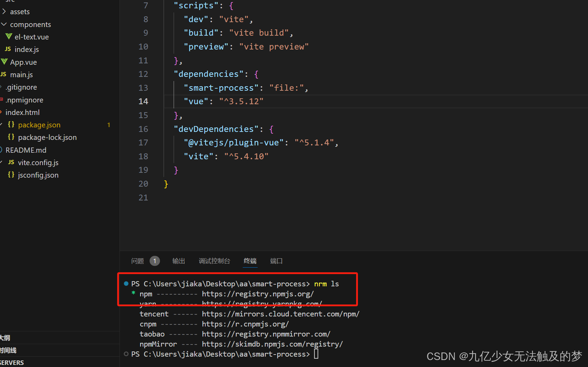Screen dimensions: 588x367
Task: Click the "file:" value
Action: (287, 88)
